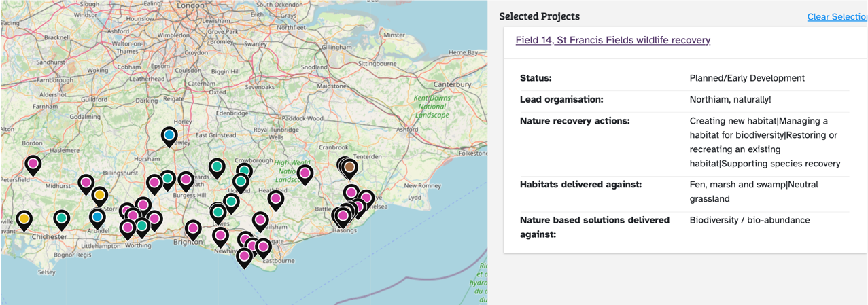Image resolution: width=868 pixels, height=305 pixels.
Task: Select the brown marker near Tenterden
Action: pos(349,166)
